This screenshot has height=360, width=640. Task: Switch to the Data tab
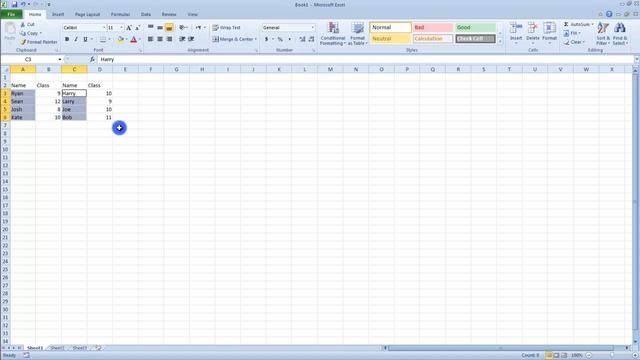pos(146,14)
